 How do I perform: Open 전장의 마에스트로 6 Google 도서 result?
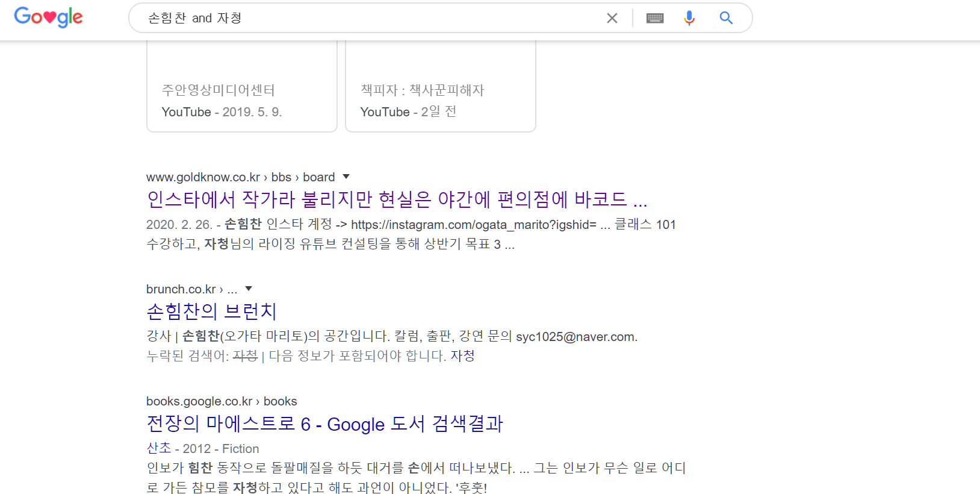click(324, 424)
